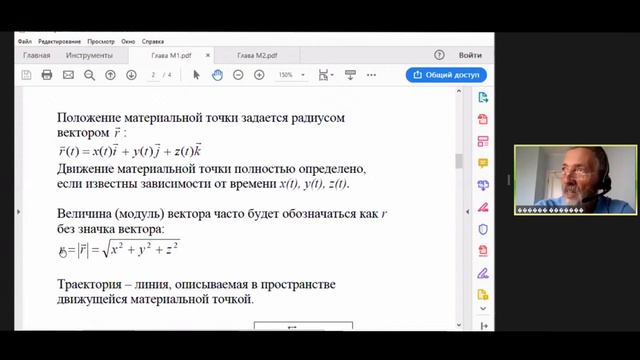The height and width of the screenshot is (360, 640).
Task: Open the page fit options dropdown
Action: click(x=325, y=75)
